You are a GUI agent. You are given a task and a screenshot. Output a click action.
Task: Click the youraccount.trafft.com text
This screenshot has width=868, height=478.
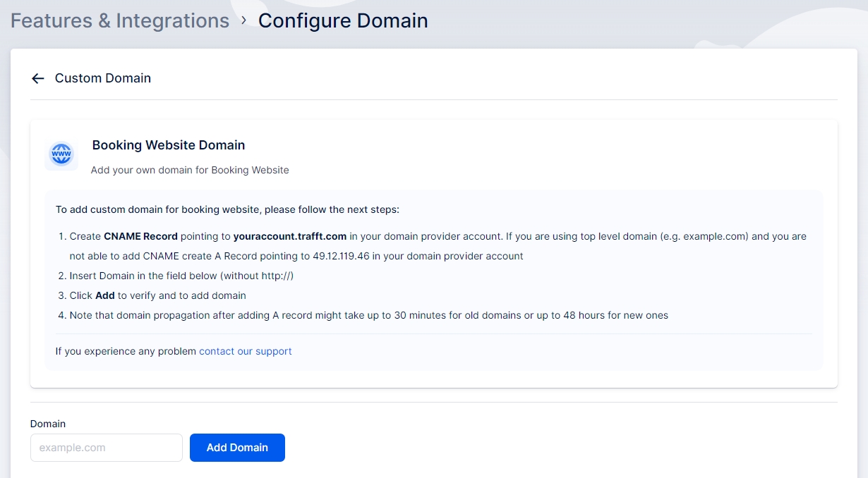coord(290,236)
